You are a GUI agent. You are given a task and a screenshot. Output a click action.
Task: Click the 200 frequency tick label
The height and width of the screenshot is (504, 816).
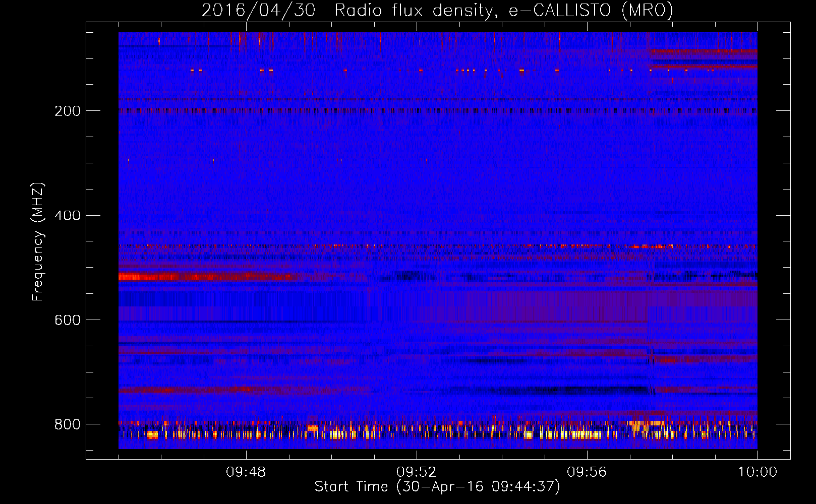click(68, 111)
